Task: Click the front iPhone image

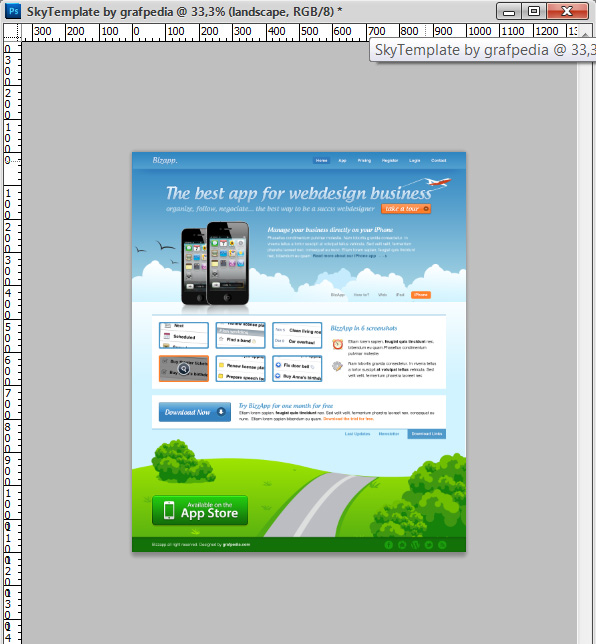Action: click(x=228, y=263)
